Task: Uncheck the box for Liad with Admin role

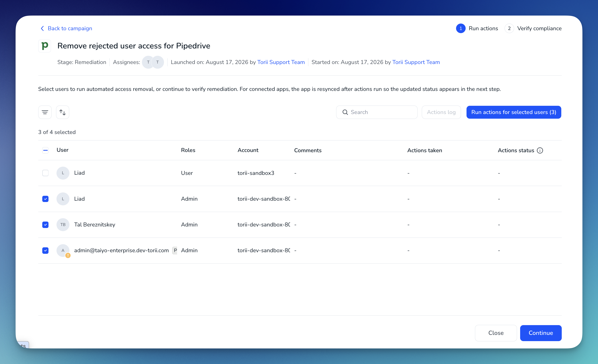Action: pyautogui.click(x=45, y=199)
